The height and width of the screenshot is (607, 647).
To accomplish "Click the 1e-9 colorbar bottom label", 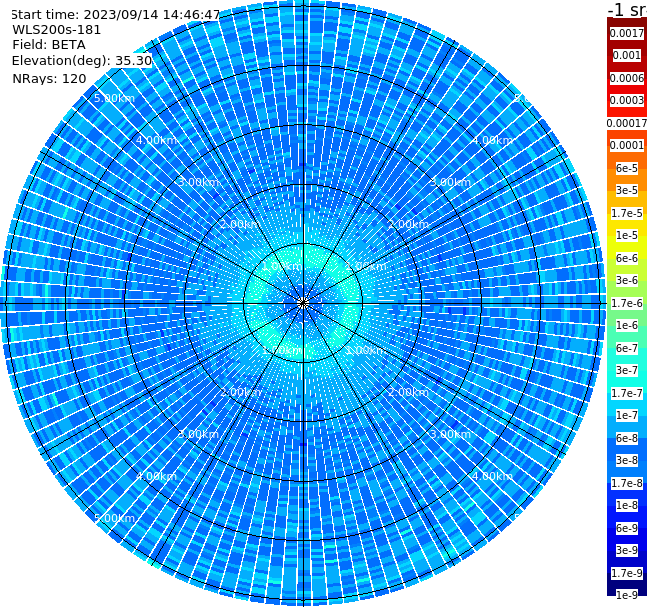I will click(x=627, y=595).
